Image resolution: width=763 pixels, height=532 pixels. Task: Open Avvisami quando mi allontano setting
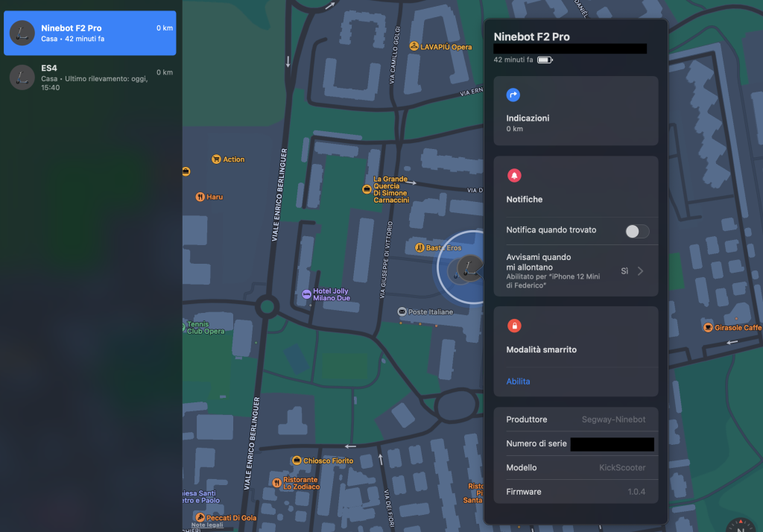(x=576, y=270)
